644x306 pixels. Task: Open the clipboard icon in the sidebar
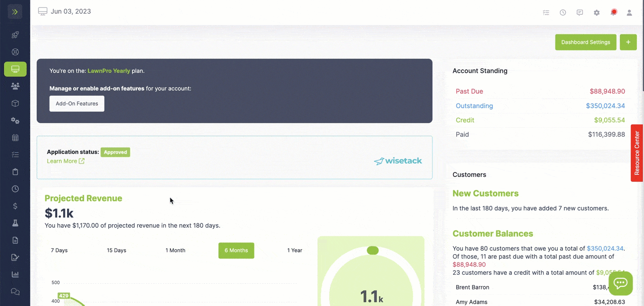coord(15,172)
